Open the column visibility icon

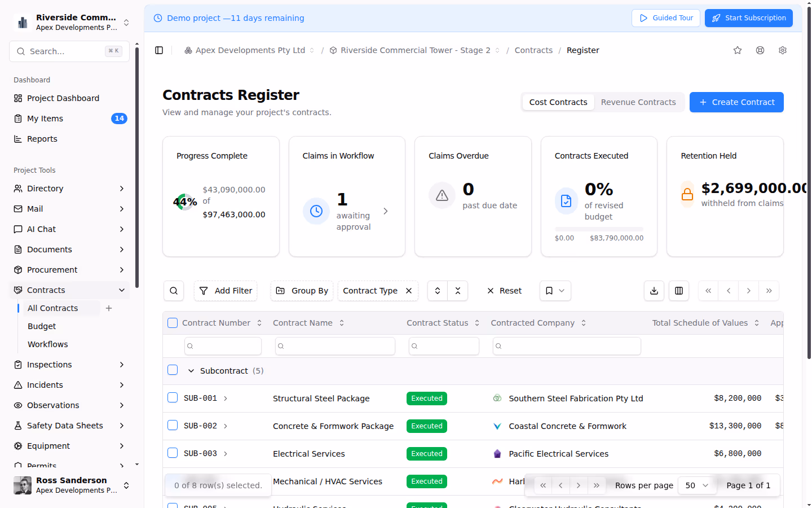click(x=678, y=291)
